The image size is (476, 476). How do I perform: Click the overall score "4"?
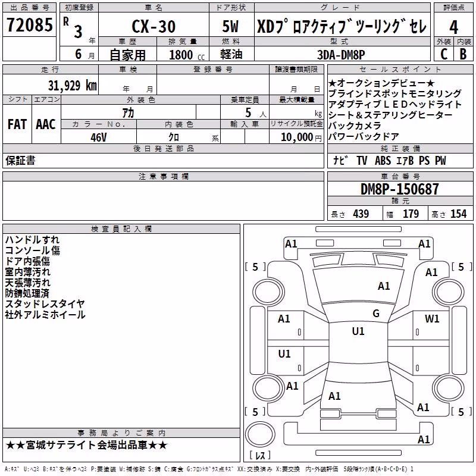tap(453, 27)
